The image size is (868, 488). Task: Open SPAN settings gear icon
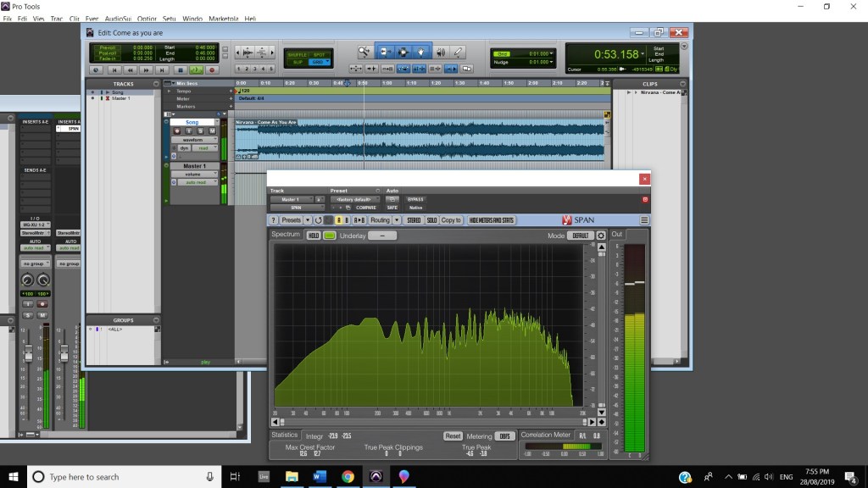601,236
